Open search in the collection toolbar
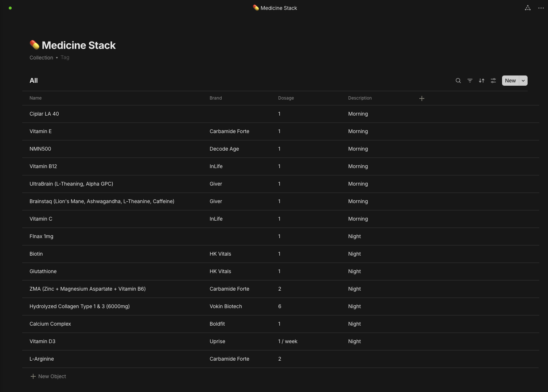The width and height of the screenshot is (548, 392). click(458, 81)
